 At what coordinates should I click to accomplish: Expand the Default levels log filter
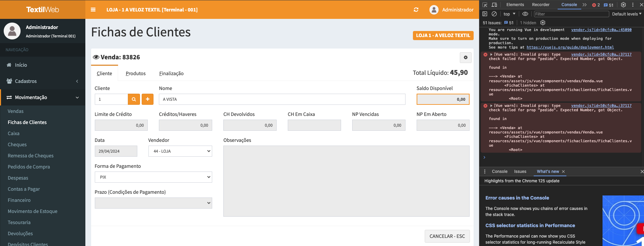(626, 14)
